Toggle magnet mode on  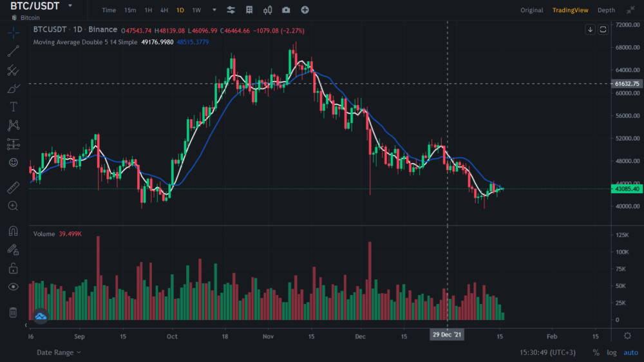click(x=13, y=231)
